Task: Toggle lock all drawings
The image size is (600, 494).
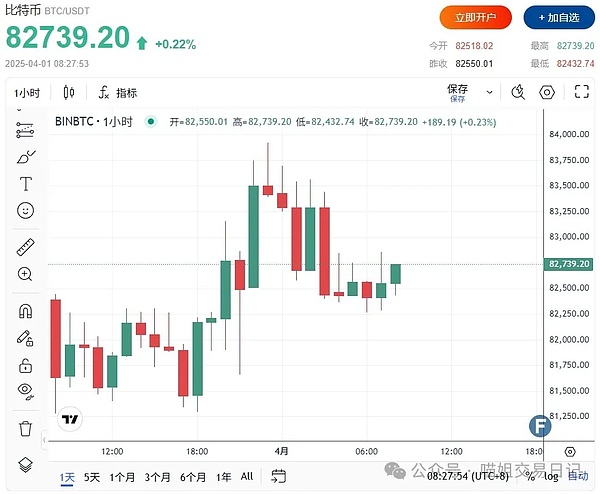Action: (26, 338)
